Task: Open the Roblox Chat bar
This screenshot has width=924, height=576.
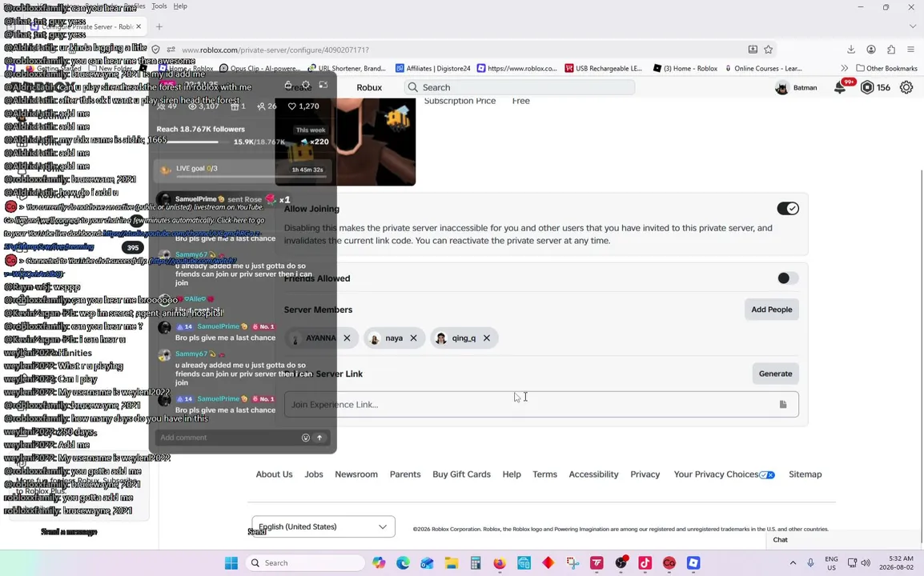Action: point(844,539)
